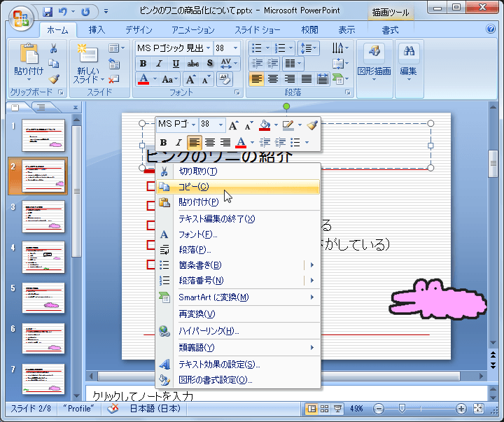
Task: Open 図形の書式設定(O)... from context menu
Action: pos(238,380)
